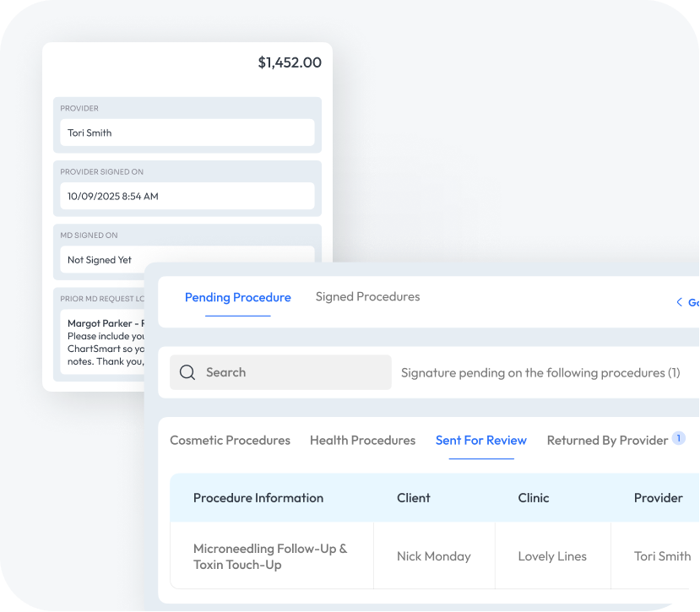Click the Clinic column header
Viewport: 700px width, 612px height.
(x=533, y=498)
